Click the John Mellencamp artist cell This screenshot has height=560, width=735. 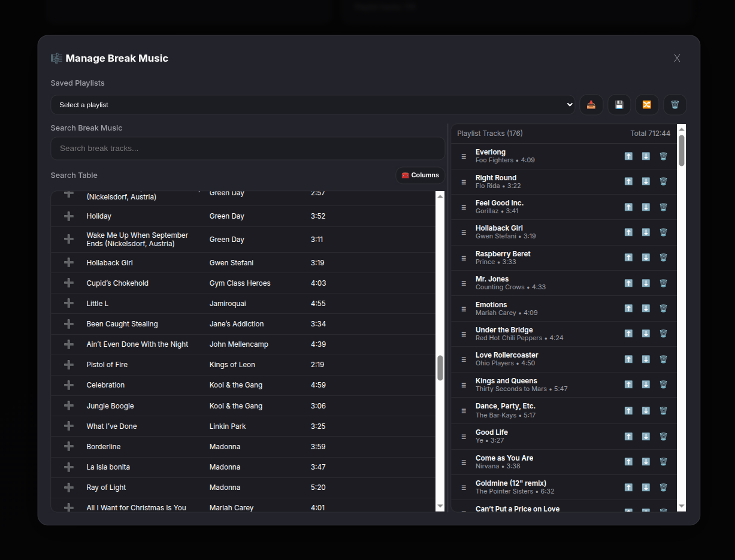(x=238, y=344)
